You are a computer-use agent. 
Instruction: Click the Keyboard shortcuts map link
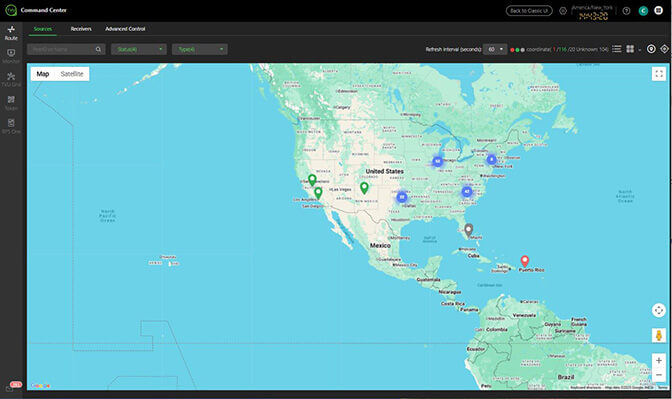coord(586,387)
